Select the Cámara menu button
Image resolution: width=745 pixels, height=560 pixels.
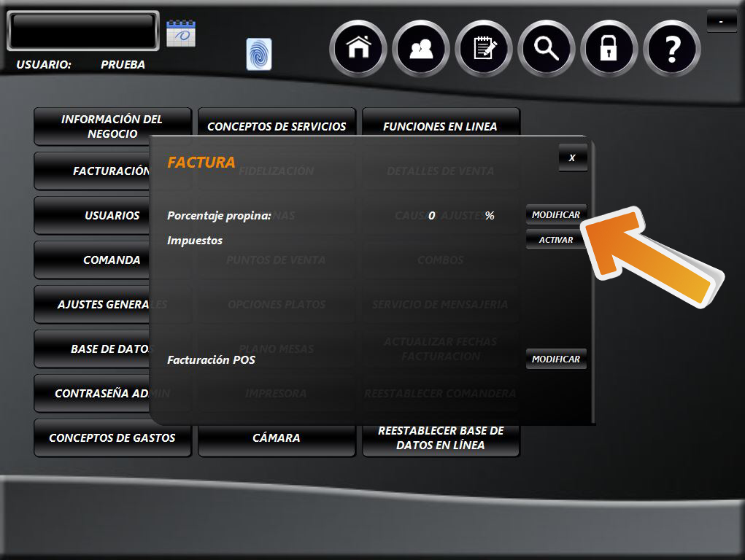pos(277,438)
